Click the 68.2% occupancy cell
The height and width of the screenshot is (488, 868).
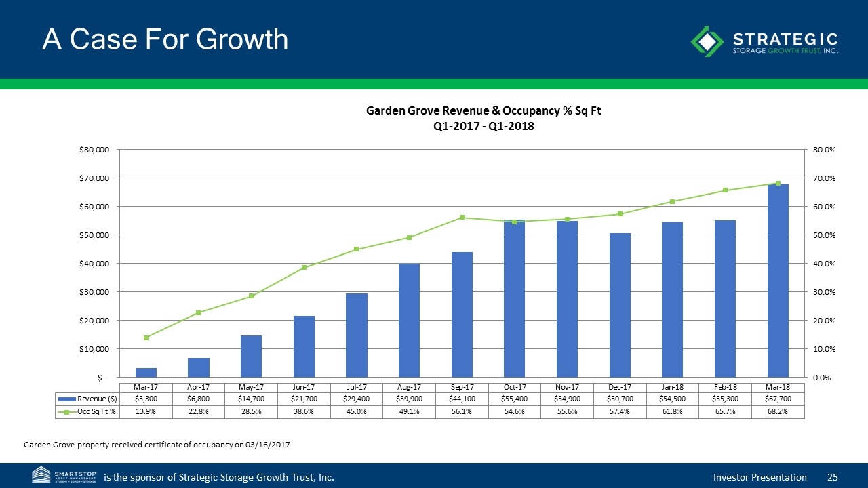(x=778, y=413)
